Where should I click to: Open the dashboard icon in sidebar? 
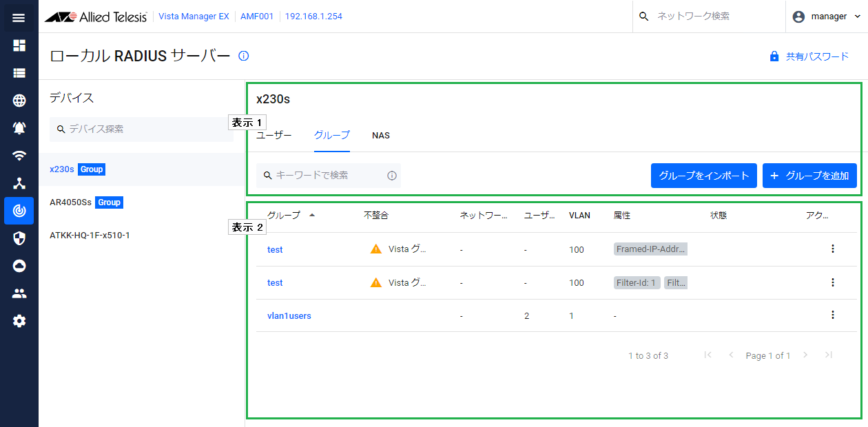[x=19, y=45]
